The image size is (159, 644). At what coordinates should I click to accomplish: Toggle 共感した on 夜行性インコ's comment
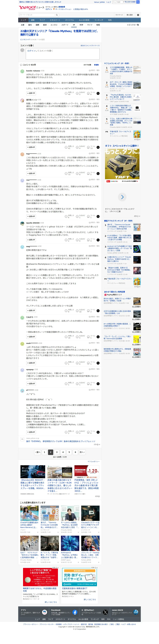[x=69, y=147]
